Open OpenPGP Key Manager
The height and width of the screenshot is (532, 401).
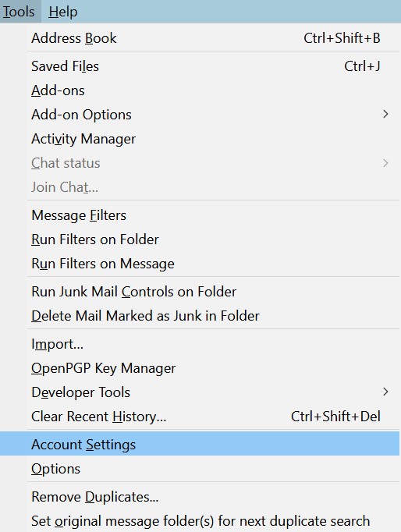pos(200,368)
